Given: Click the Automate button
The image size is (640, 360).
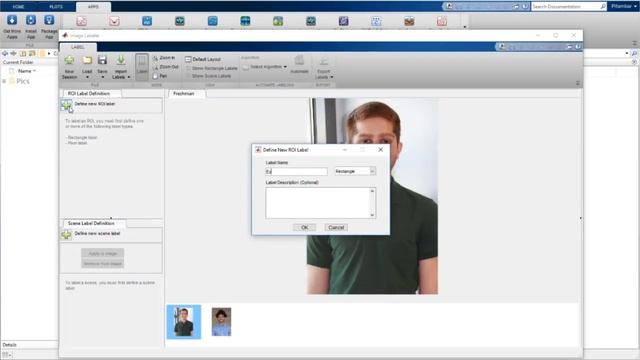Looking at the screenshot, I should 299,64.
